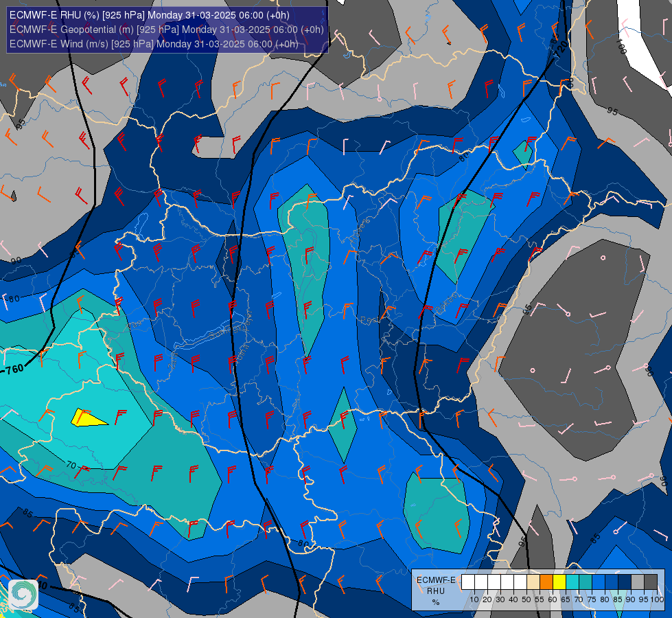Click the legend label 60
The height and width of the screenshot is (618, 672).
click(x=553, y=599)
